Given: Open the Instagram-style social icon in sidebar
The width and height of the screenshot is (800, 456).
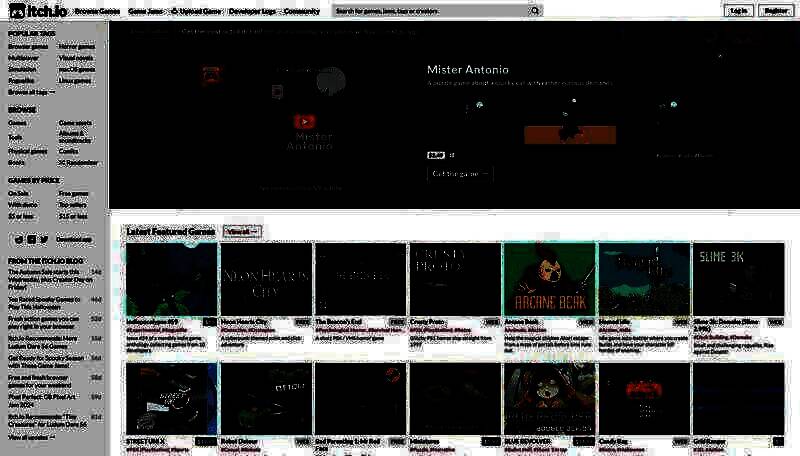Looking at the screenshot, I should coord(32,239).
